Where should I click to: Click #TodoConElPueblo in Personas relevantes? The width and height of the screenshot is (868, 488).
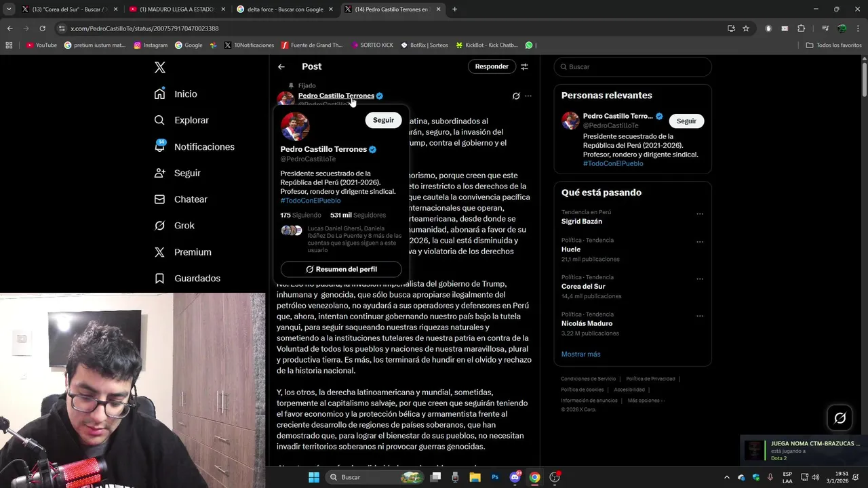[613, 163]
